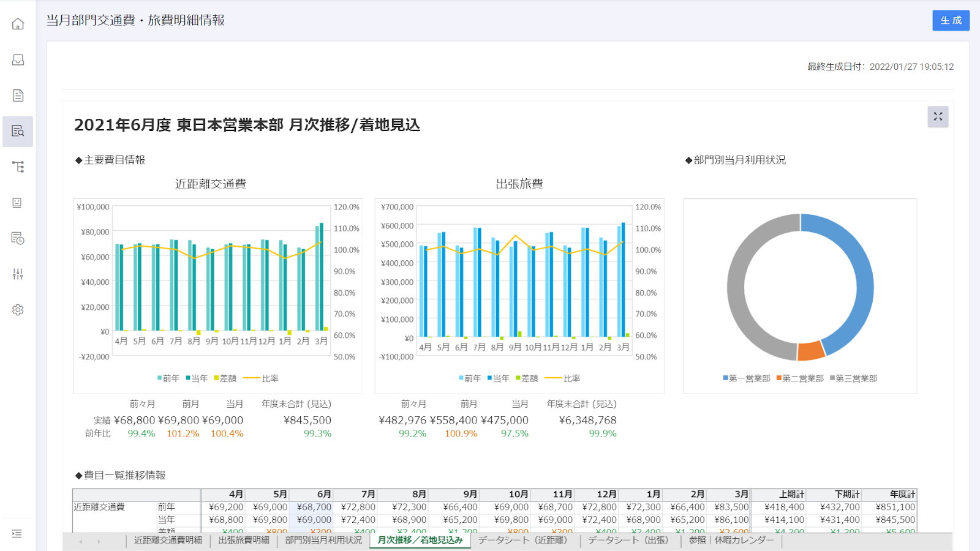This screenshot has height=551, width=980.
Task: Click the highlighted report search sidebar icon
Action: (x=18, y=131)
